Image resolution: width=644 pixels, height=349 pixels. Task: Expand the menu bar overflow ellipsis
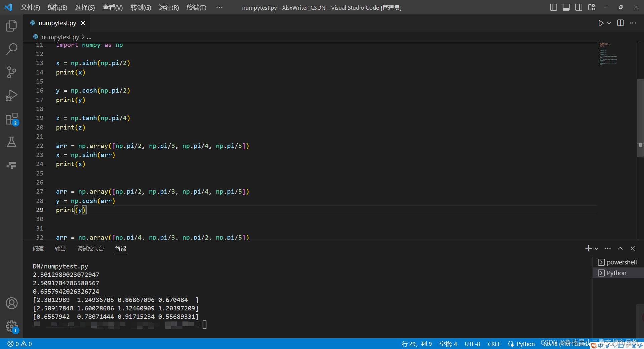pos(219,7)
